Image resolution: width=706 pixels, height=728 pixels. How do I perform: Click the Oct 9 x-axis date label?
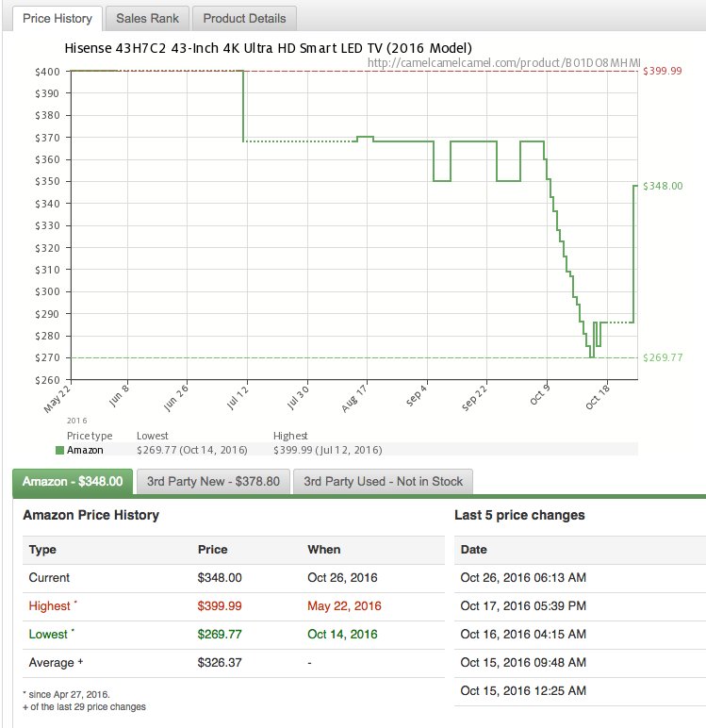coord(540,395)
